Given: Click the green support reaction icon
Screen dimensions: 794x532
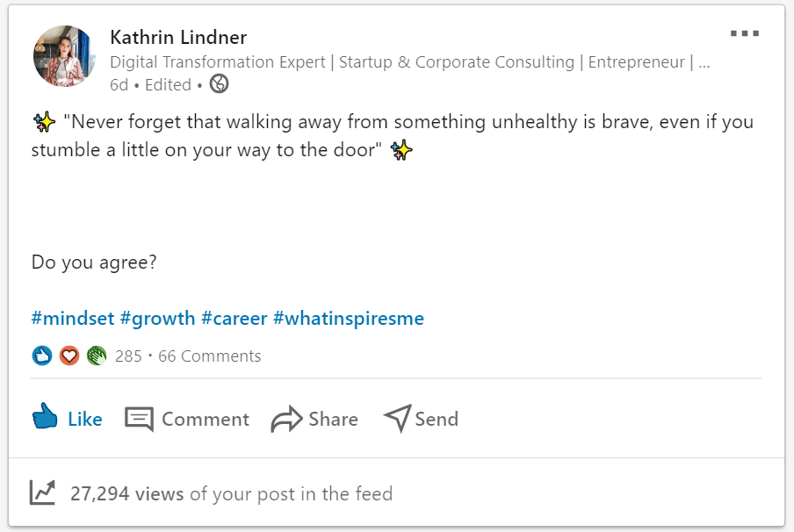Looking at the screenshot, I should 96,356.
